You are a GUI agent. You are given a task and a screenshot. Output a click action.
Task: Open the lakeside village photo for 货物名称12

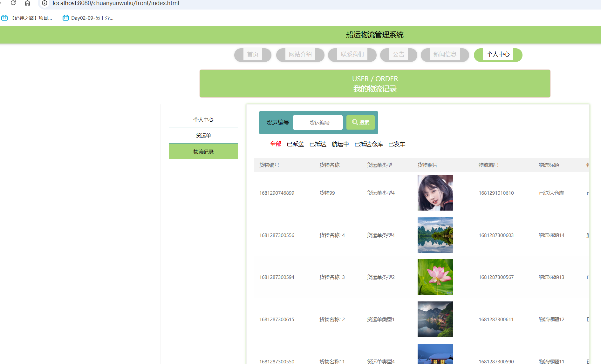click(435, 319)
